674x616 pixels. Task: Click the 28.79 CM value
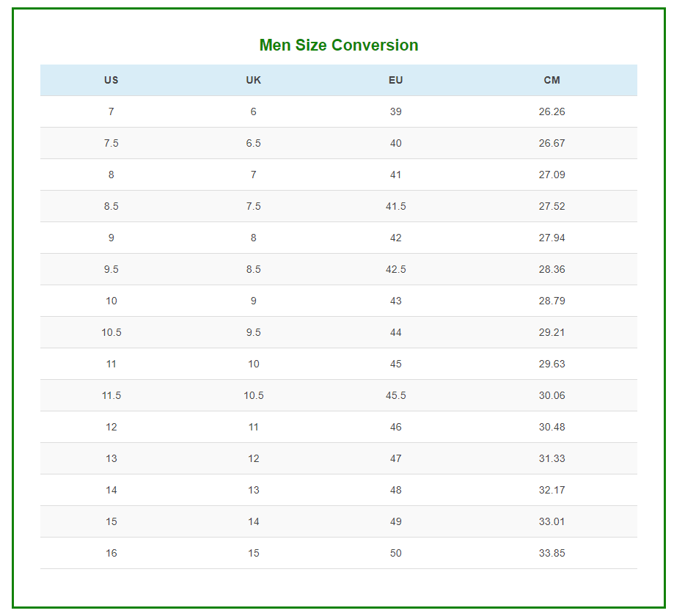tap(552, 301)
